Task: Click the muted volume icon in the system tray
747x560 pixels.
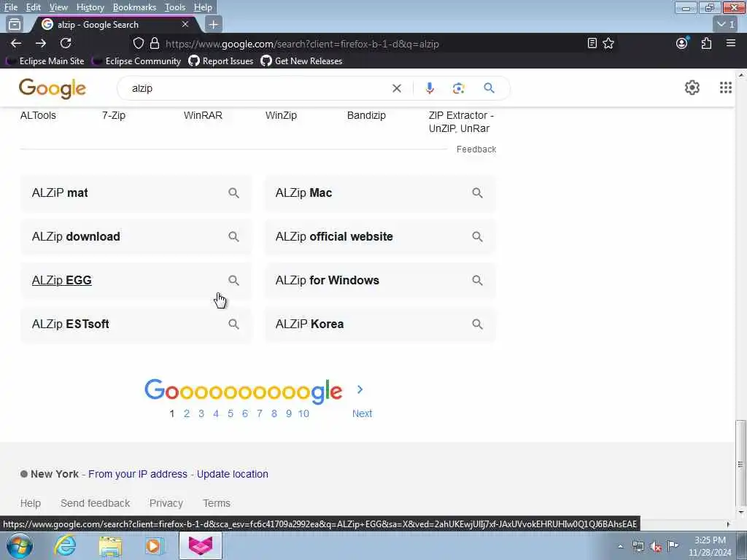Action: 656,547
